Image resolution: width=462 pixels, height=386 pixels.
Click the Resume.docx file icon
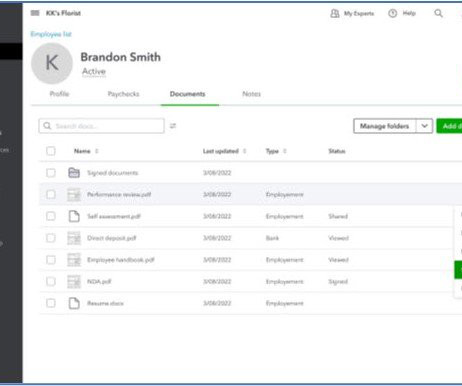(74, 303)
